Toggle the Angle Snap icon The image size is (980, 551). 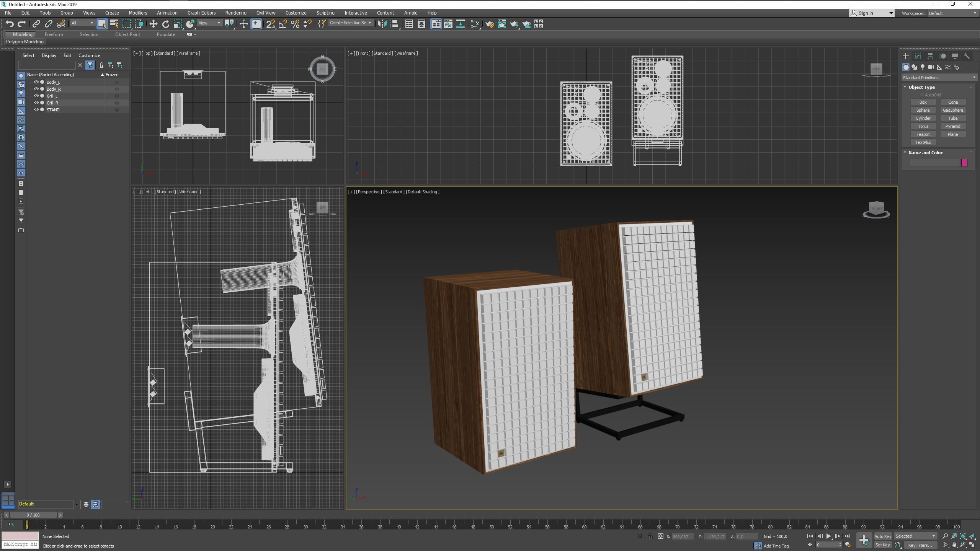pyautogui.click(x=283, y=24)
